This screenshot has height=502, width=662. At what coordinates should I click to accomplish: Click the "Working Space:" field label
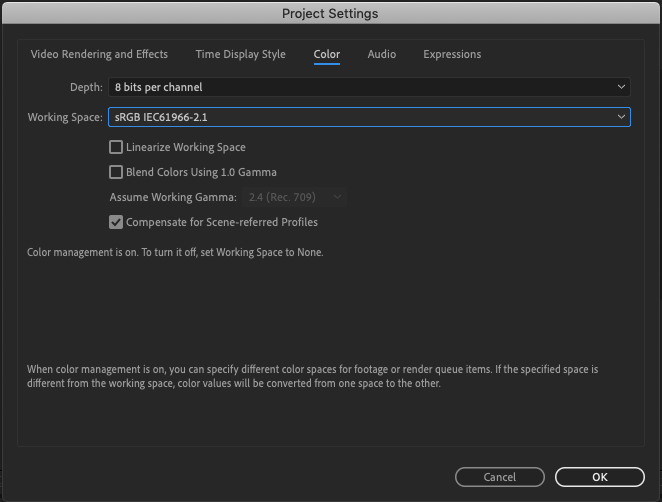tap(65, 118)
